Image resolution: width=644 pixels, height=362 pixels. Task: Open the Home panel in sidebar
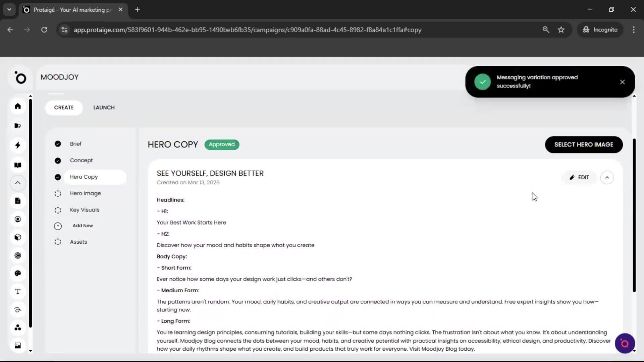coord(18,106)
